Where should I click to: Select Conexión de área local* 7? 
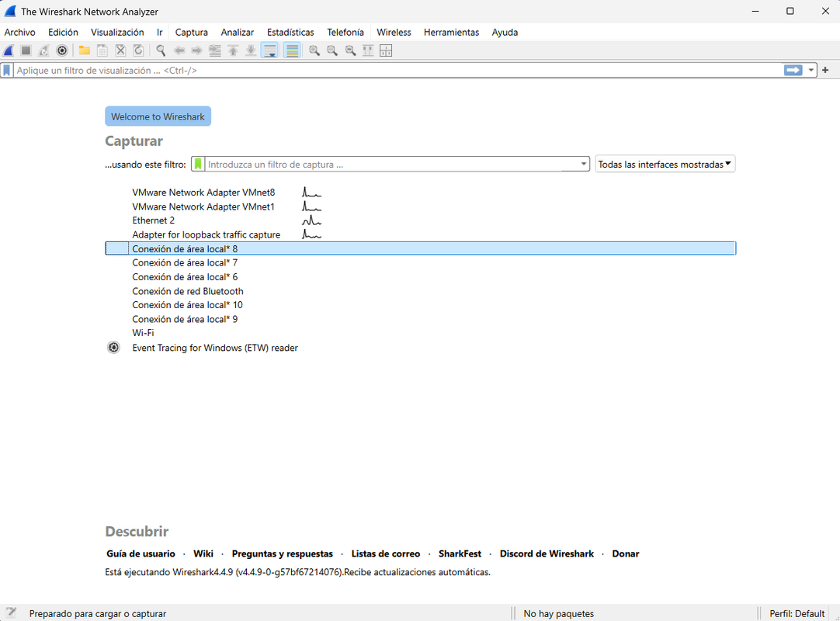[420, 262]
